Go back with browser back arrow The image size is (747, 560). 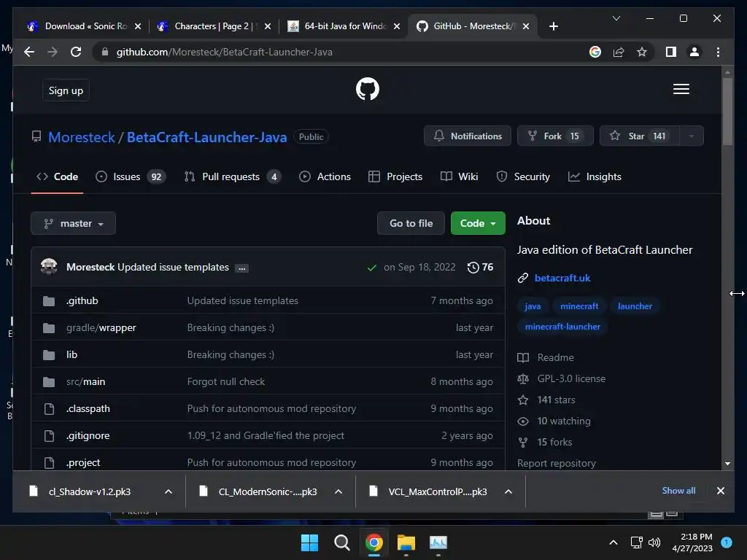(x=29, y=52)
